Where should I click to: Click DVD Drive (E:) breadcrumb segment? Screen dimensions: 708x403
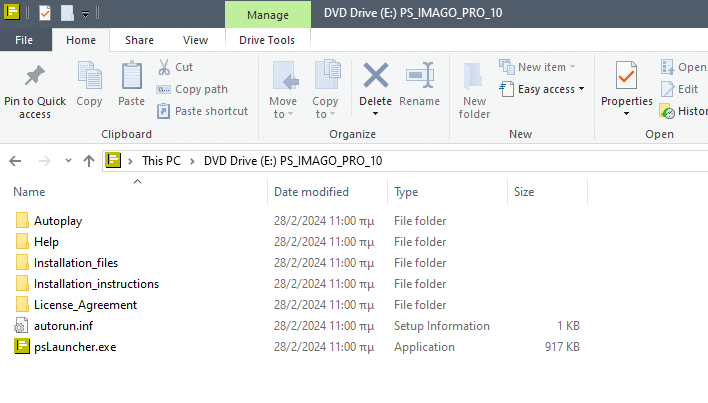point(293,161)
